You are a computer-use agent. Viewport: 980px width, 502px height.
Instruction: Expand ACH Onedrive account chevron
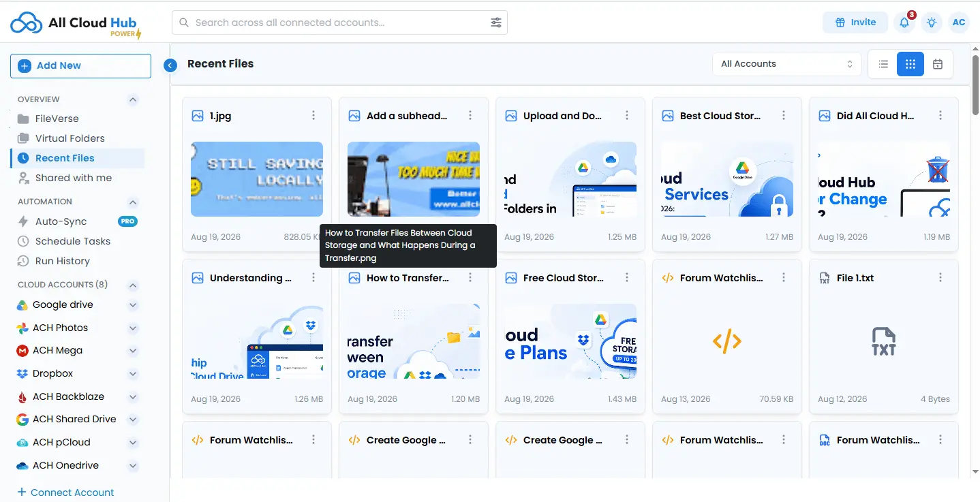coord(133,466)
